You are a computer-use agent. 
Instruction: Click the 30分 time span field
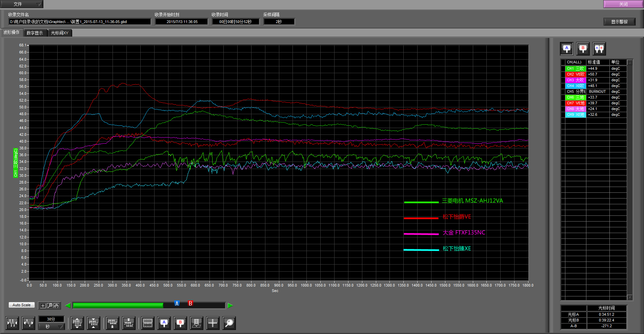(x=51, y=319)
